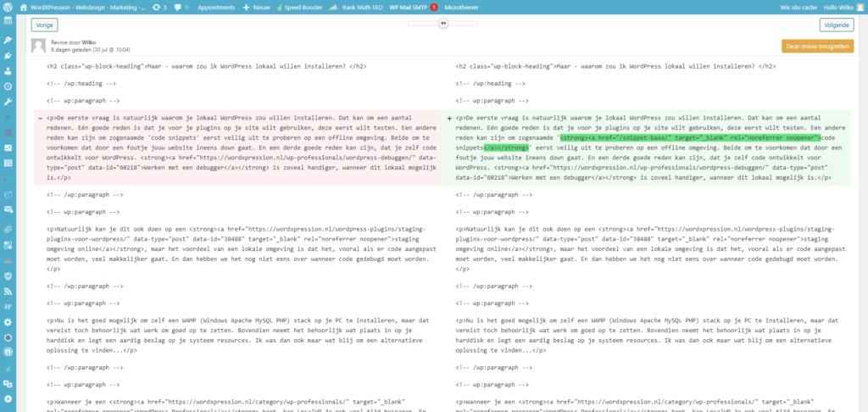
Task: Open the WordPress logo menu
Action: 8,7
